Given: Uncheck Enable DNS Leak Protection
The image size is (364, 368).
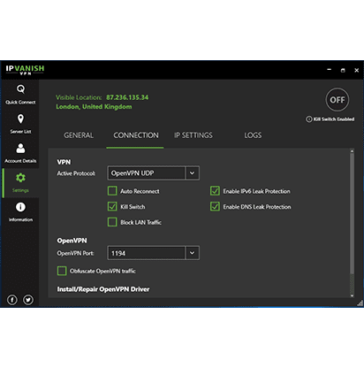Looking at the screenshot, I should [x=215, y=207].
